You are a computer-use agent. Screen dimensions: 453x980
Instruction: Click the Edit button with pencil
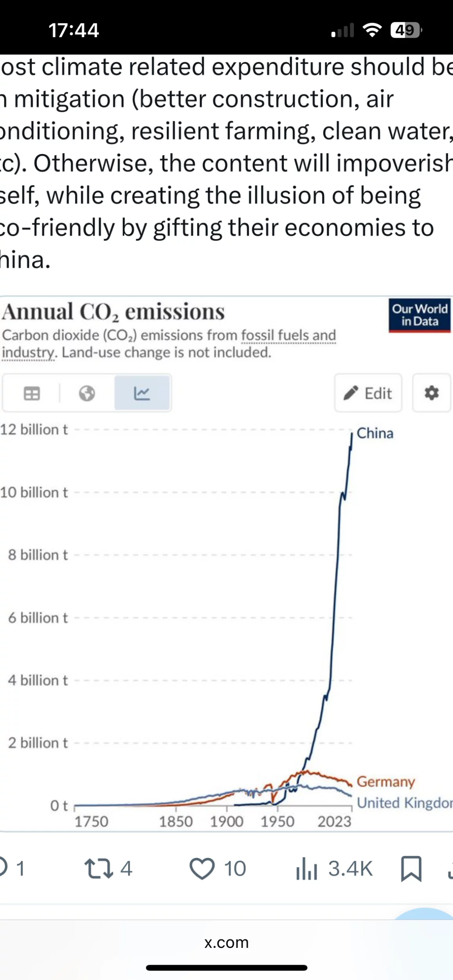pos(368,393)
